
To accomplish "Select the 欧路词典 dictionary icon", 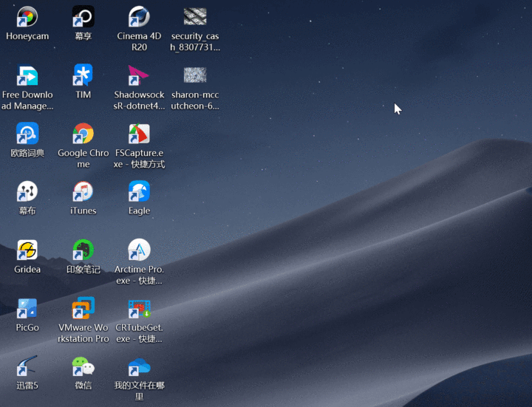I will coord(27,133).
